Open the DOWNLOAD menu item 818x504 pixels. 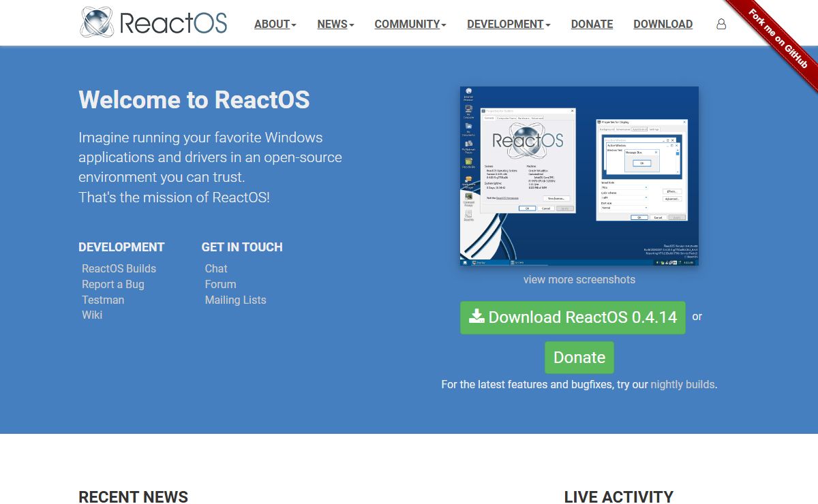pos(663,24)
